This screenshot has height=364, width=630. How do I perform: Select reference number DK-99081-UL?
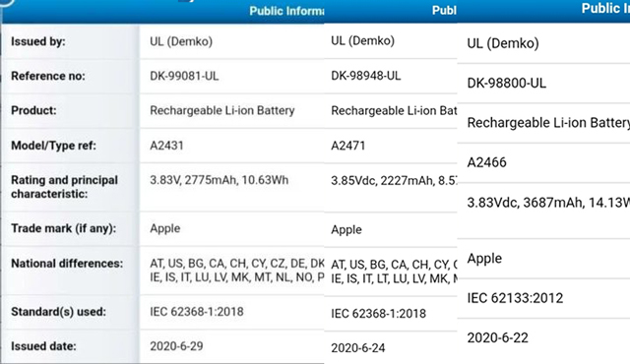click(184, 76)
